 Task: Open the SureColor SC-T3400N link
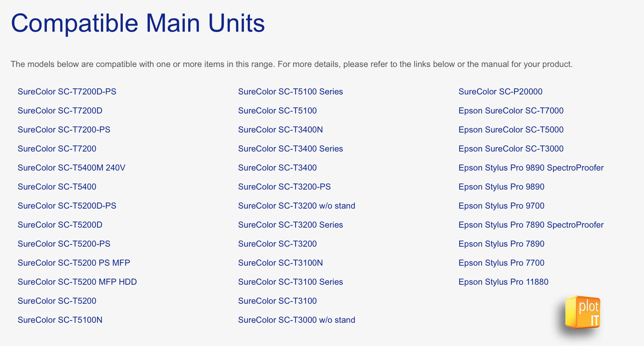click(280, 130)
